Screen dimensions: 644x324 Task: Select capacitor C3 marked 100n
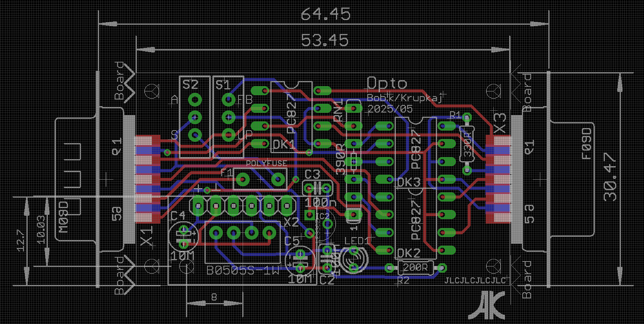[318, 188]
